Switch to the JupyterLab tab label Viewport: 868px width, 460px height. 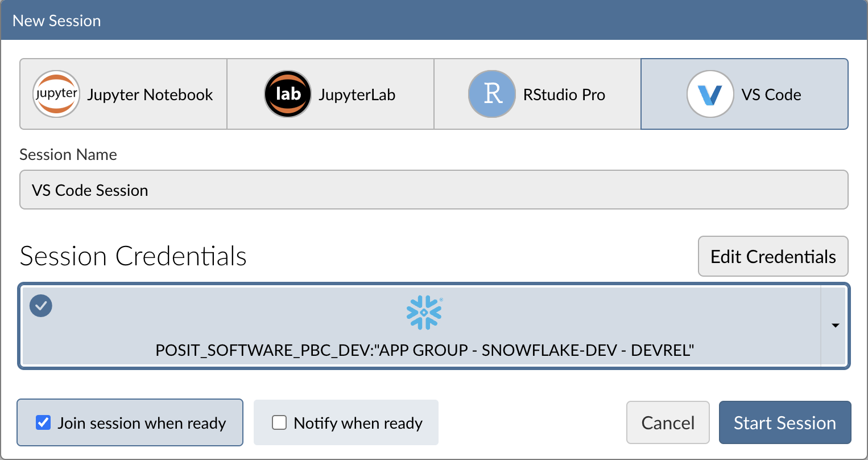click(x=357, y=95)
